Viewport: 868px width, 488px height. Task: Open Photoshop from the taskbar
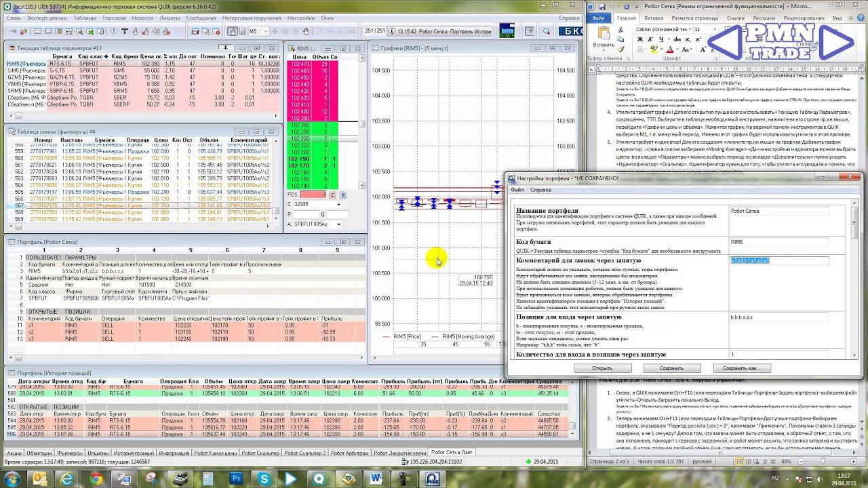coord(237,479)
